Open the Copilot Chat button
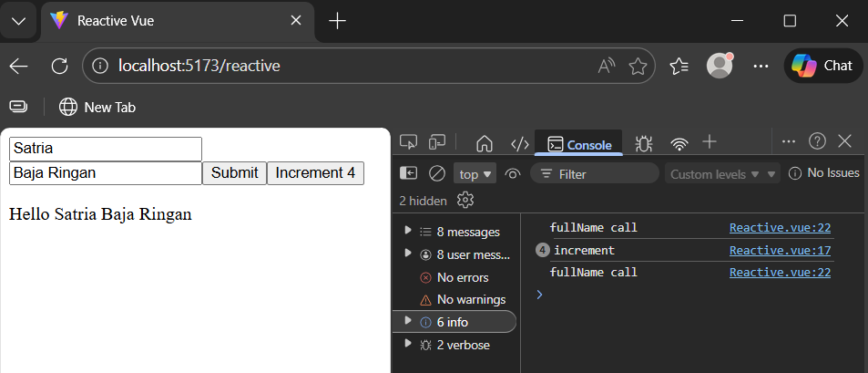The height and width of the screenshot is (373, 868). pyautogui.click(x=822, y=66)
